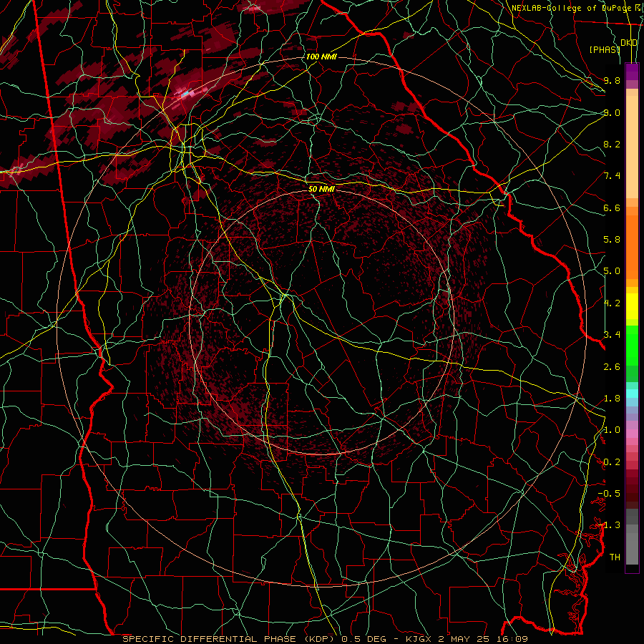The image size is (644, 644).
Task: Click the 5.0 value on color scale
Action: [x=612, y=271]
